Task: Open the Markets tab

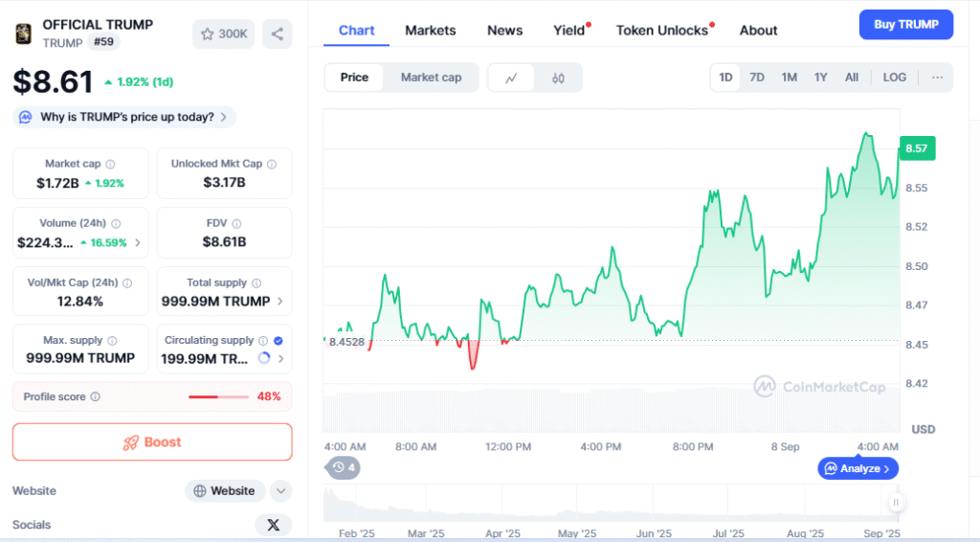Action: tap(430, 31)
